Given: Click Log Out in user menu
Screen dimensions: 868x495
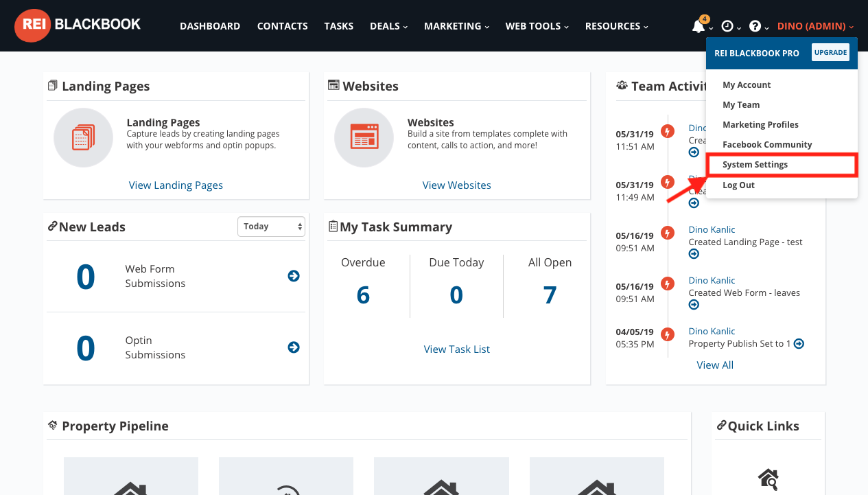Looking at the screenshot, I should pos(738,185).
